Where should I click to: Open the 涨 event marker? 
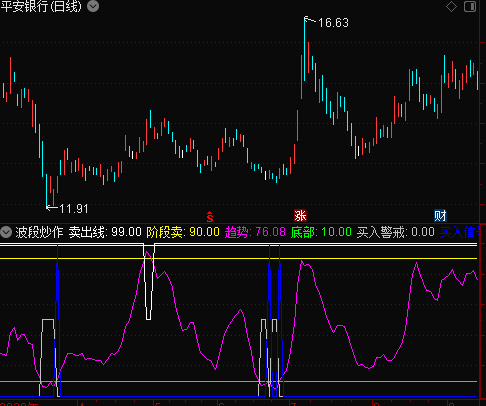pos(300,216)
